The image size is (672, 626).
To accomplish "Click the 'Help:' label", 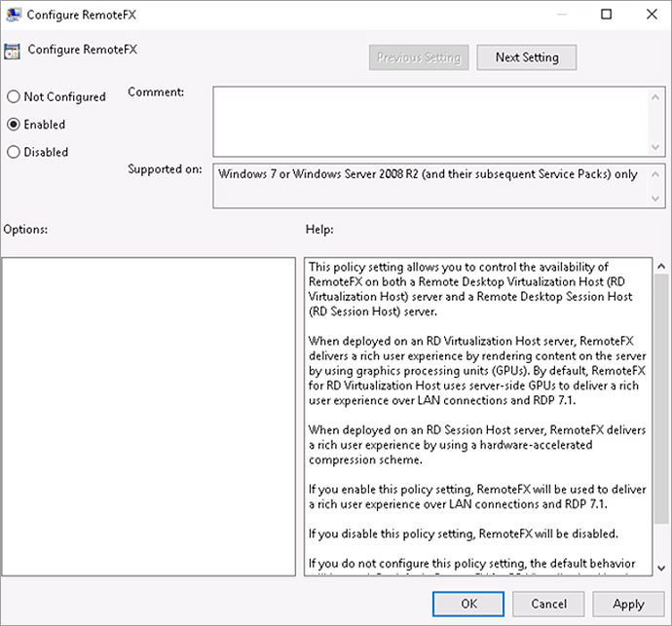I will pyautogui.click(x=319, y=229).
